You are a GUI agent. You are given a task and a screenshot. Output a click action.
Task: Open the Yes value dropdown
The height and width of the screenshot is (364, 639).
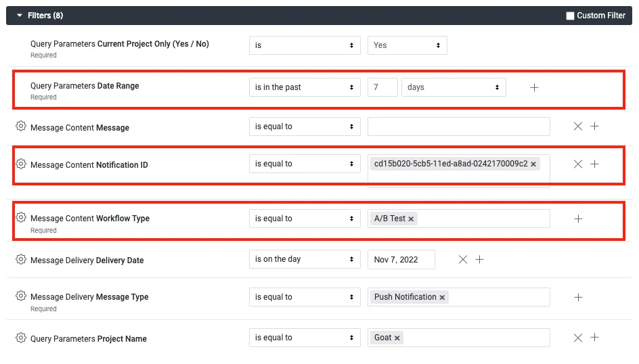(407, 45)
